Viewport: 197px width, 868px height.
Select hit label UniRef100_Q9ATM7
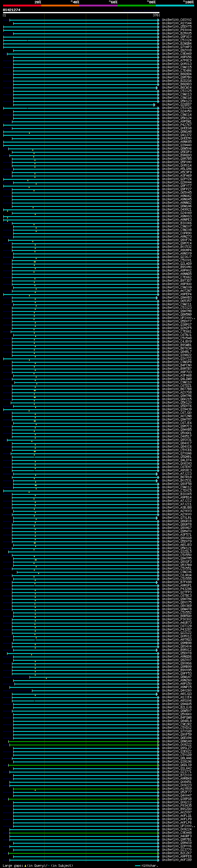tap(177, 420)
